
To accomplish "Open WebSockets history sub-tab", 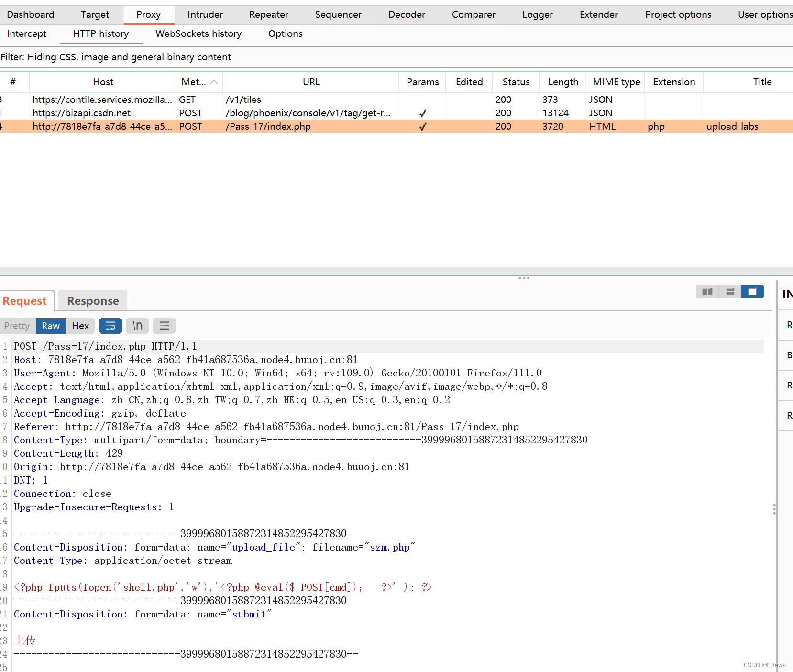I will (x=198, y=34).
